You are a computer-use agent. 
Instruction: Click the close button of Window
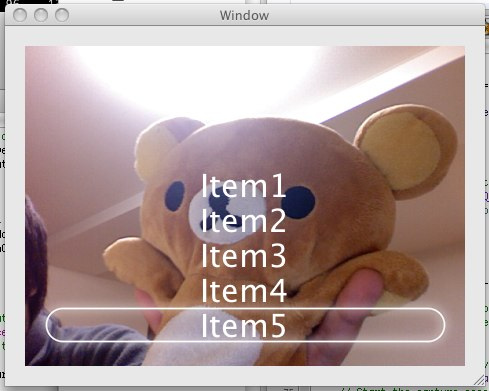coord(20,15)
